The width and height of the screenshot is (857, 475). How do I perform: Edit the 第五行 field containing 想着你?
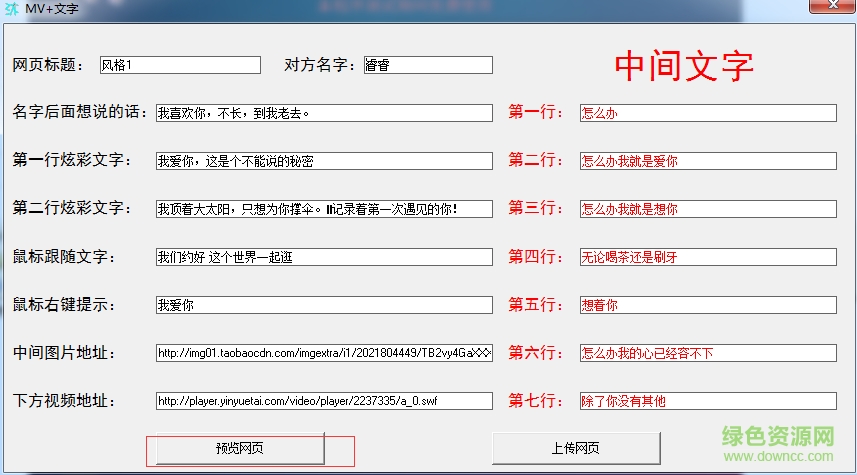(x=708, y=305)
